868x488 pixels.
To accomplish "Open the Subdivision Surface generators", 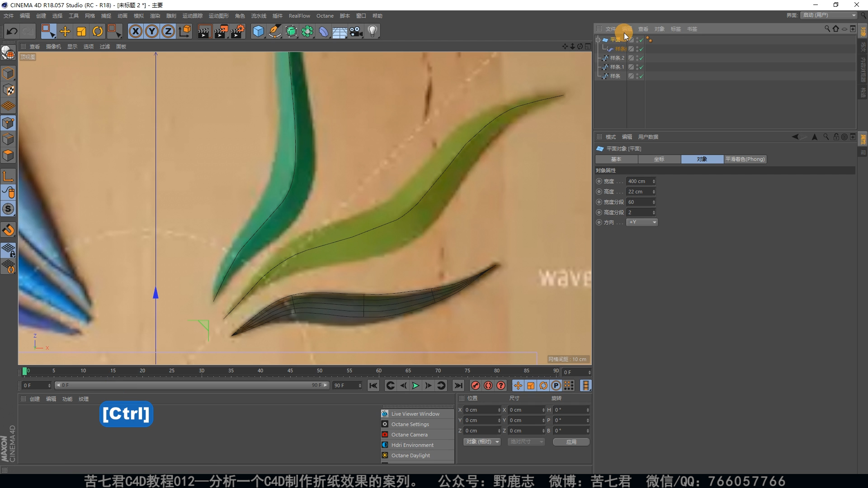I will tap(291, 31).
